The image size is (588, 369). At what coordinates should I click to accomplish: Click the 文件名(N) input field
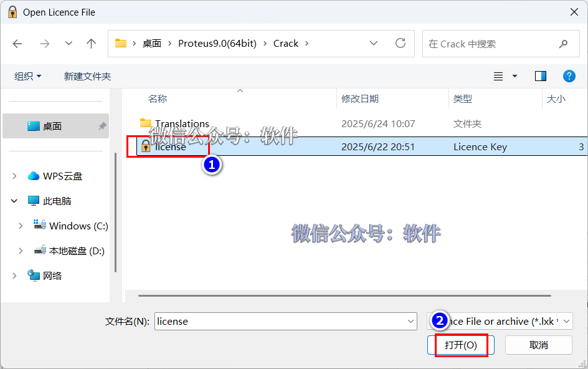point(286,322)
